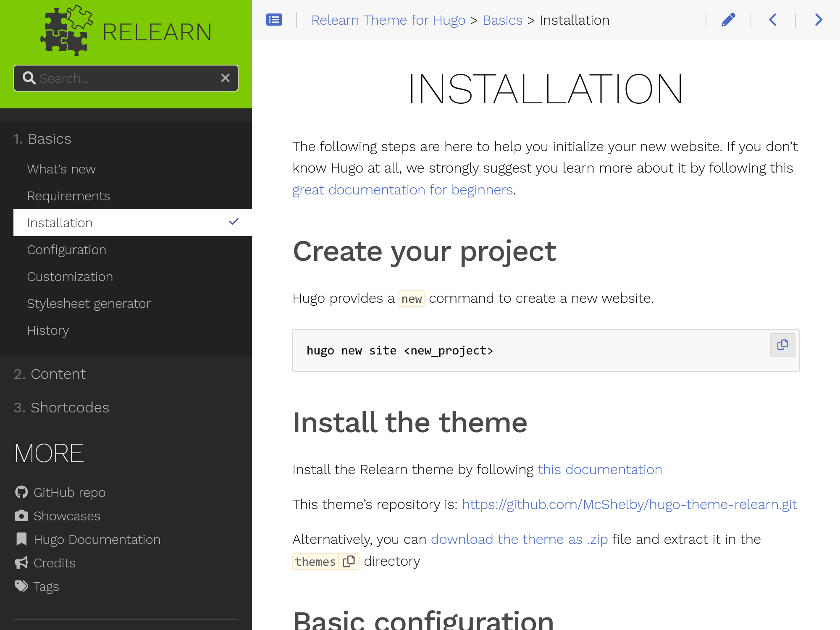840x630 pixels.
Task: Clear the search box with the X
Action: [226, 78]
